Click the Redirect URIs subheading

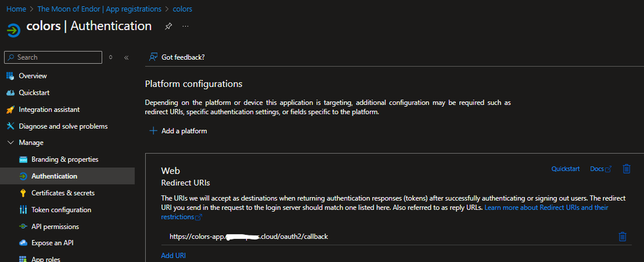186,182
